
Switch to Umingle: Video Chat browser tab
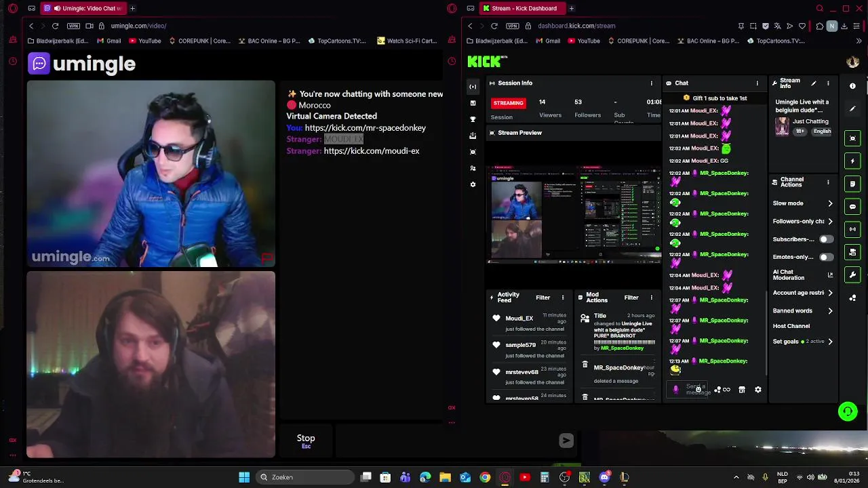coord(83,8)
